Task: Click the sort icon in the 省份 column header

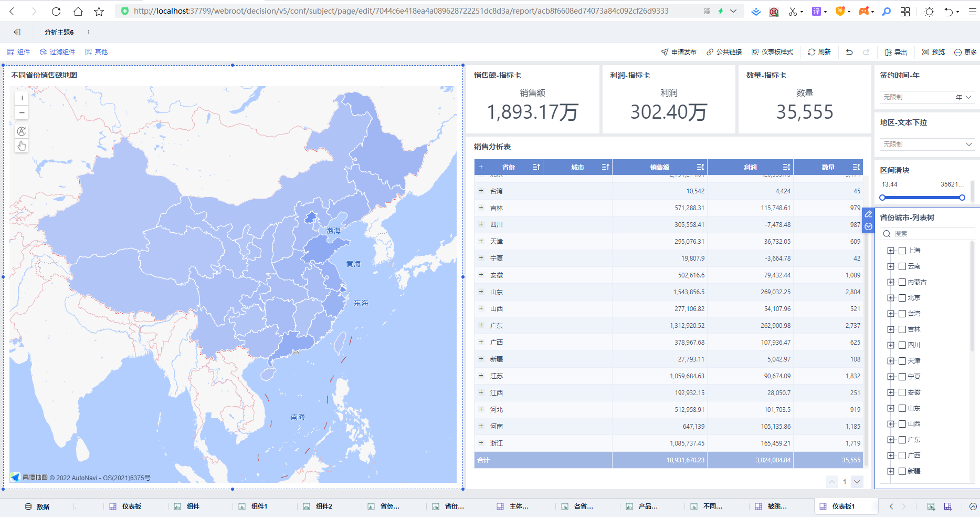Action: pos(536,167)
